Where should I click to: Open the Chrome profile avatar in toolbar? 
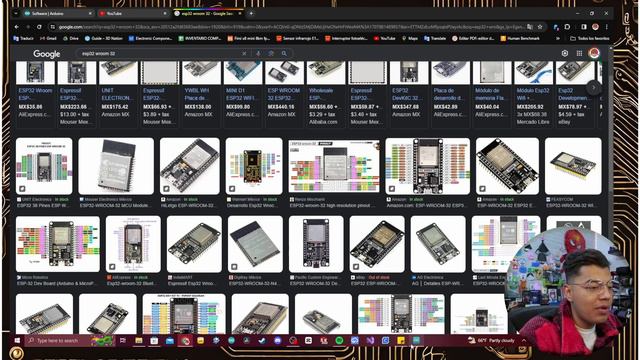coord(596,27)
